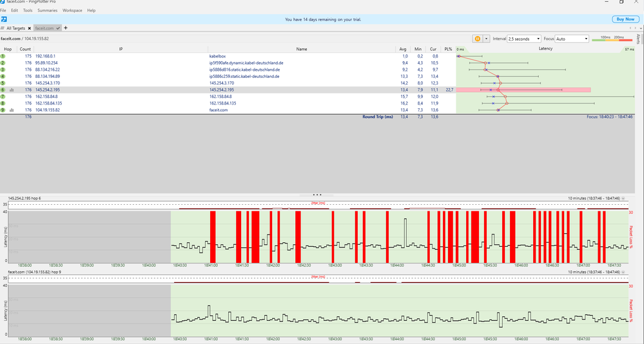
Task: Open the Interval 2,5 seconds dropdown
Action: click(x=524, y=39)
